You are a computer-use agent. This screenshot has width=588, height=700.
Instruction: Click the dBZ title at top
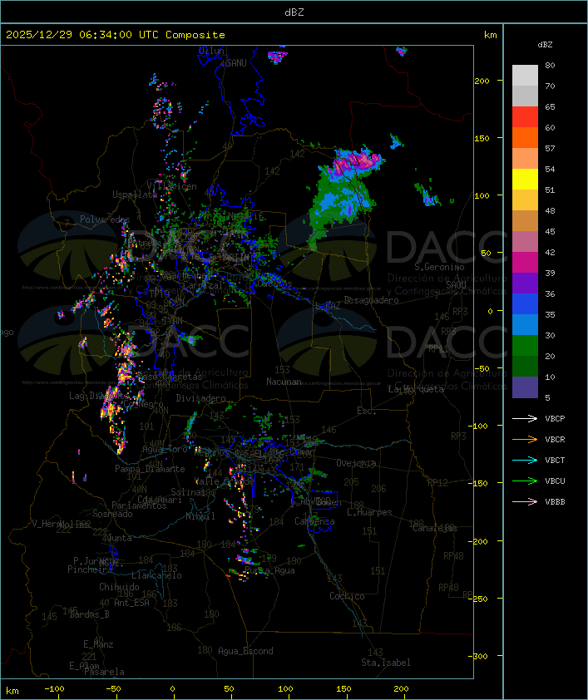(x=294, y=12)
